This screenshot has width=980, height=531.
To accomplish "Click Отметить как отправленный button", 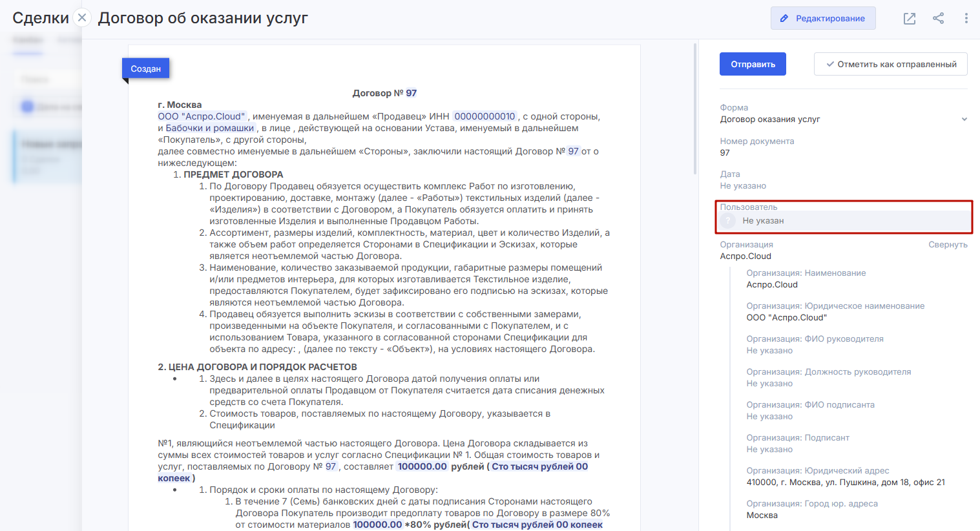I will (891, 64).
